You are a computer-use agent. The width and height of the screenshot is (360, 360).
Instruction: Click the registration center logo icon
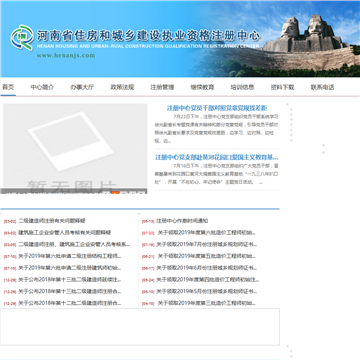click(22, 38)
